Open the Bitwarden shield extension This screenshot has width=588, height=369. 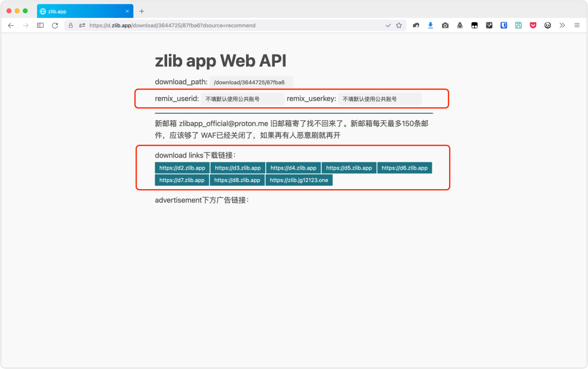(x=504, y=26)
